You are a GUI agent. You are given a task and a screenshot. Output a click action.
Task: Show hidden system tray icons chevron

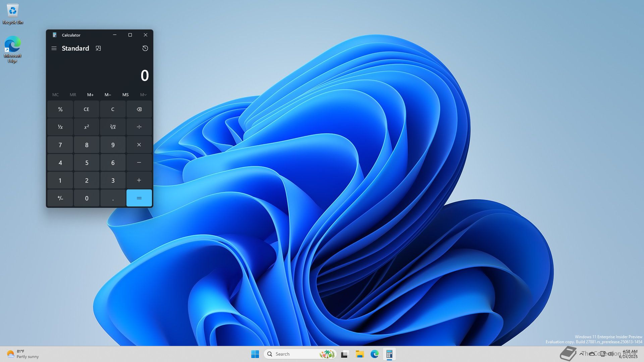point(581,354)
